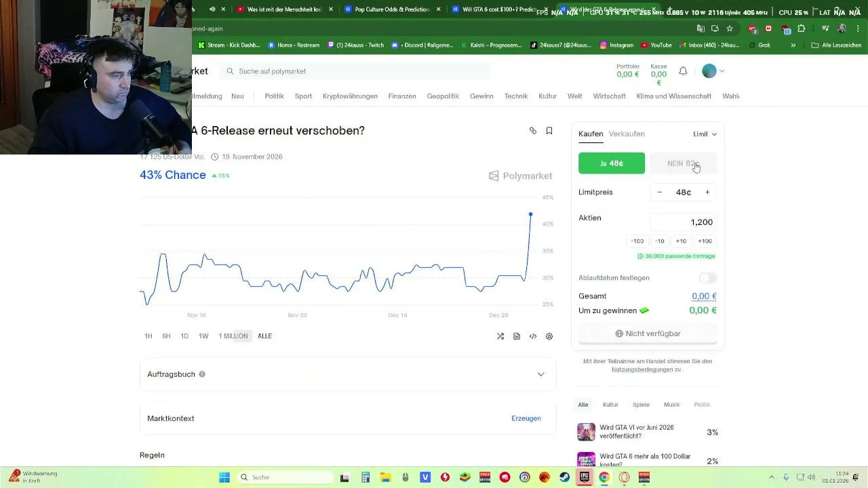The image size is (868, 488).
Task: Open the Nutzungsbedingungen link
Action: point(642,369)
